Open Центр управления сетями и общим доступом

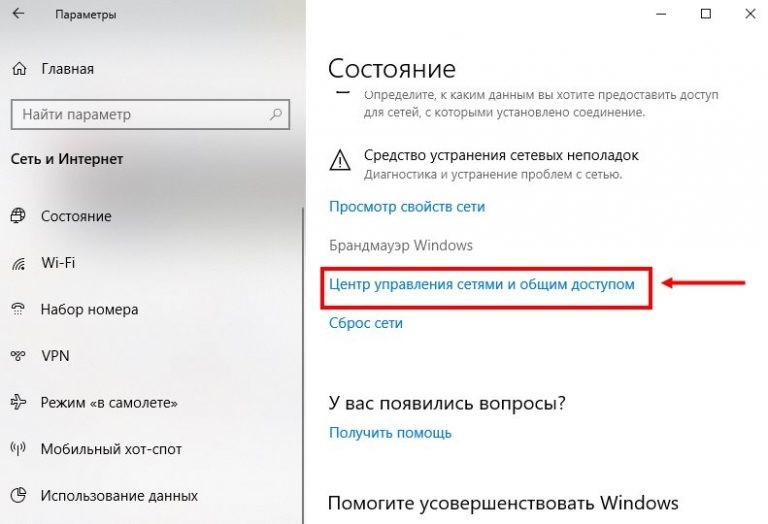coord(482,285)
